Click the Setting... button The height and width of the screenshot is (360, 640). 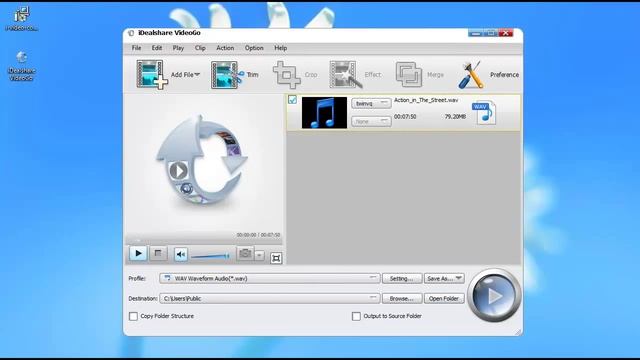(x=402, y=278)
